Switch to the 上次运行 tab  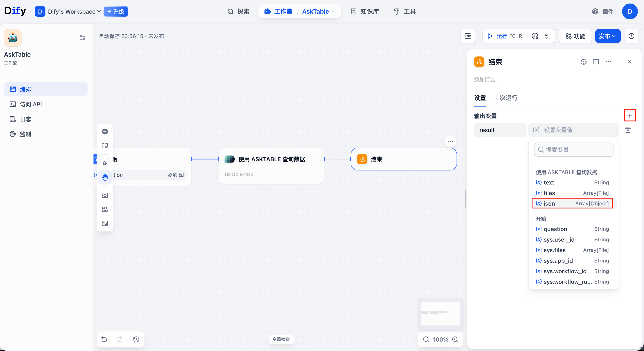point(505,98)
